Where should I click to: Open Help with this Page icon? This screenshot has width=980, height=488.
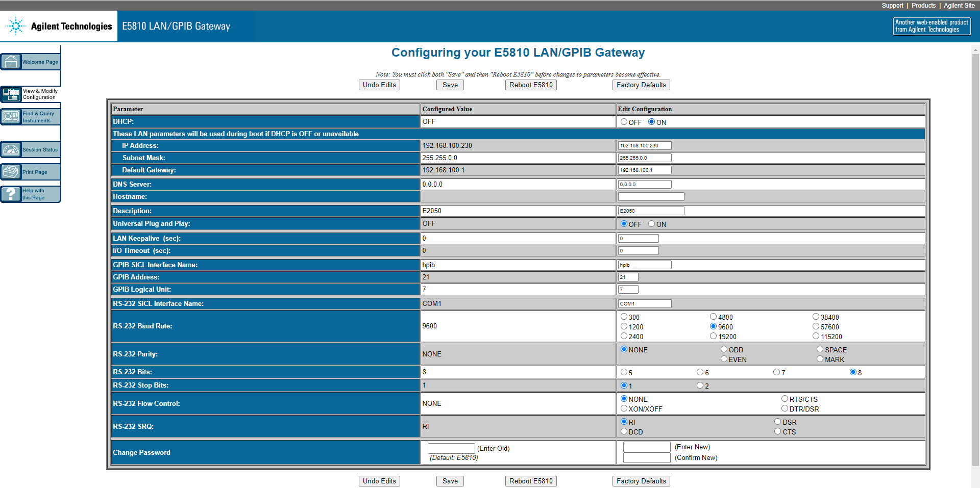pyautogui.click(x=11, y=194)
